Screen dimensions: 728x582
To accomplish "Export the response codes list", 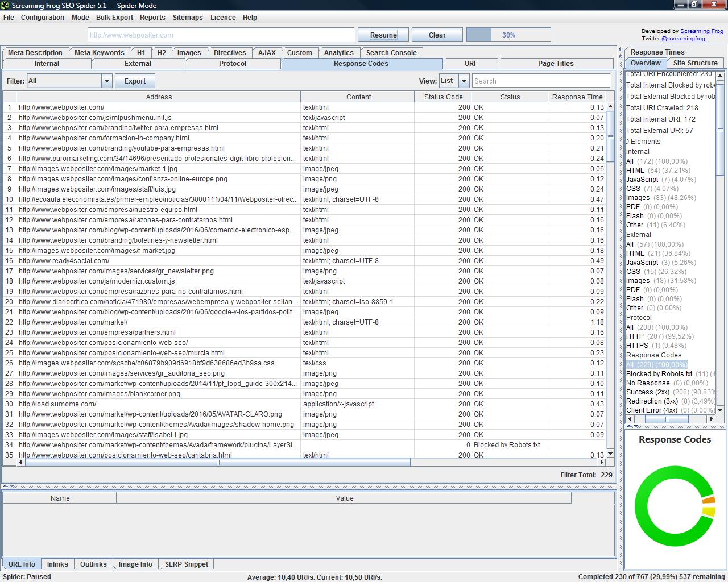I will point(135,81).
